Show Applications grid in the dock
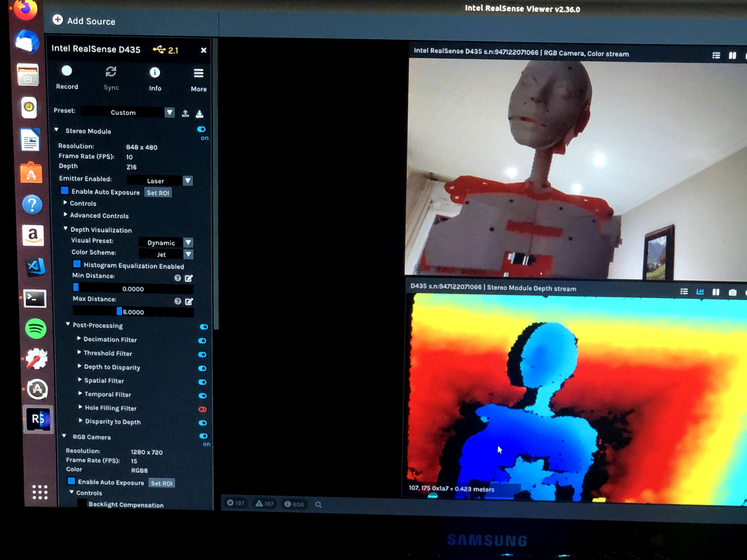 [40, 492]
